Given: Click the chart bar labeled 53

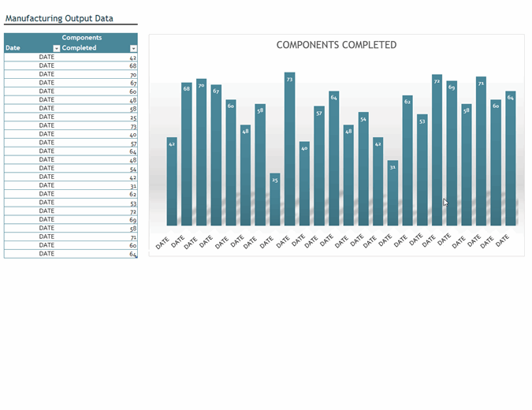Looking at the screenshot, I should (422, 170).
